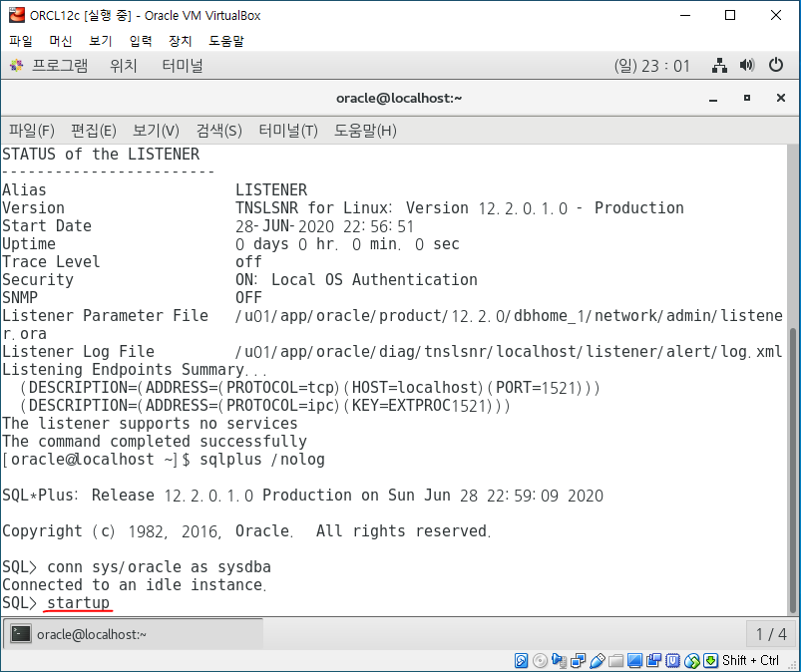Viewport: 801px width, 672px height.
Task: Click VirtualBox mouse integration status icon
Action: pos(691,660)
